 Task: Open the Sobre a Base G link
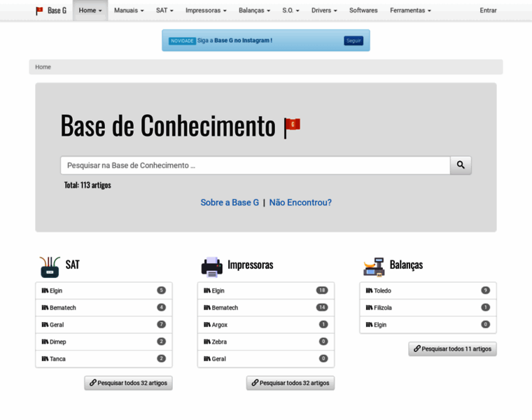(x=230, y=202)
